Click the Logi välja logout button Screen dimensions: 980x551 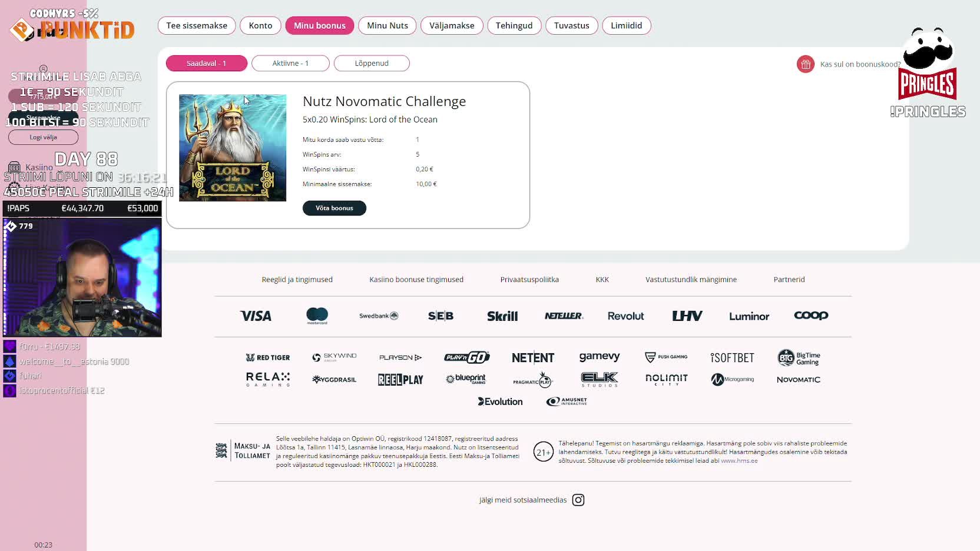coord(44,137)
